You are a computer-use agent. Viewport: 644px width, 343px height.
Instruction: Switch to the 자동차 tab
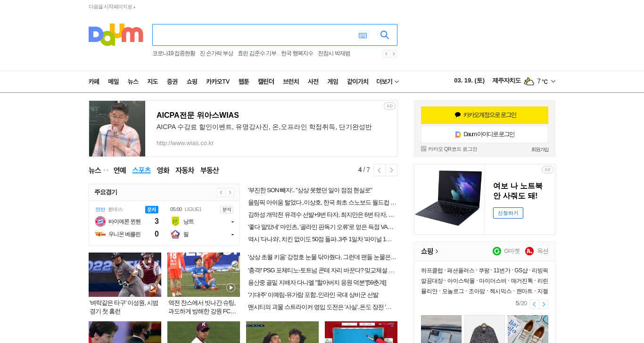[185, 170]
